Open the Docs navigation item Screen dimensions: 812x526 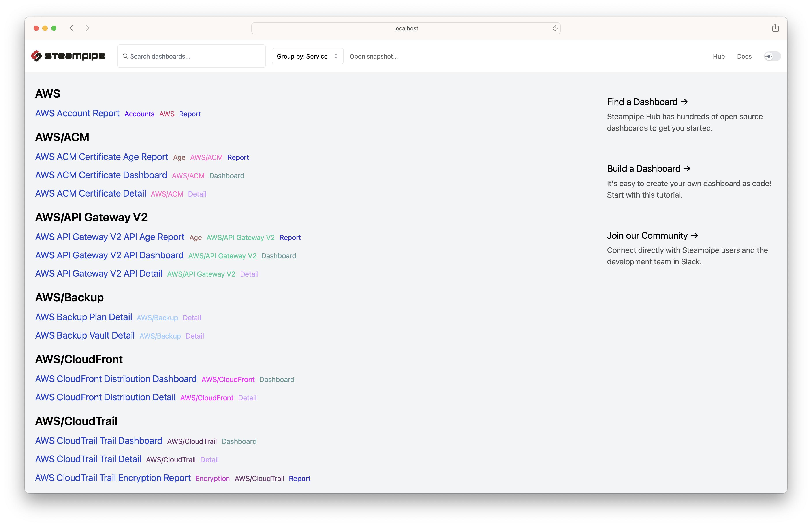[x=744, y=56]
